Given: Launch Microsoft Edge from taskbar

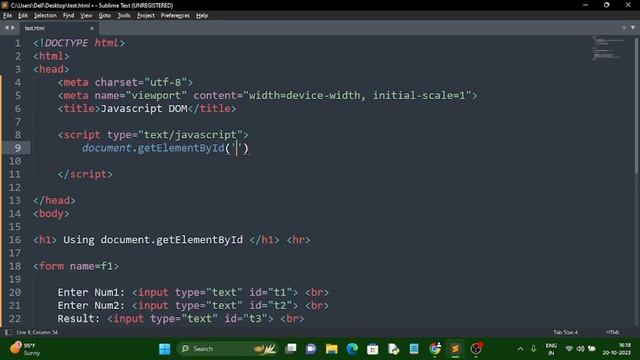Looking at the screenshot, I should [352, 349].
